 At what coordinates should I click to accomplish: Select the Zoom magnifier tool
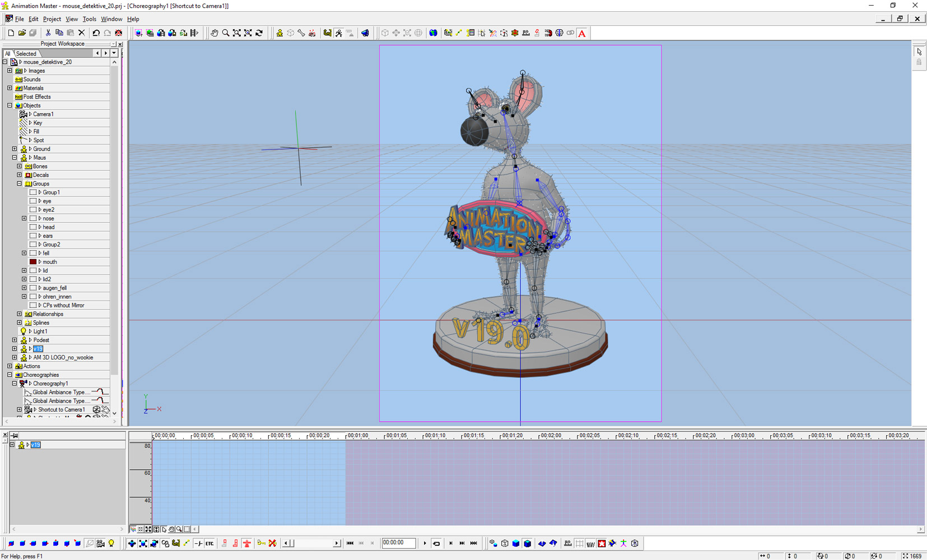coord(226,33)
